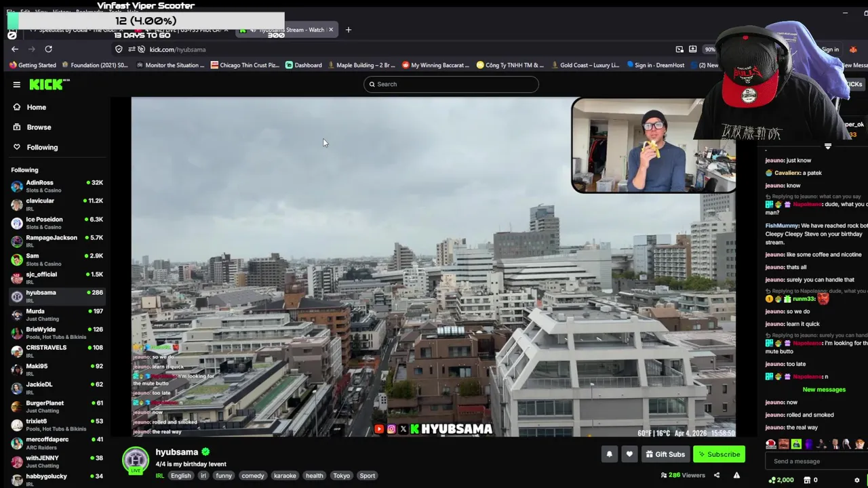Click the share stream icon
Image resolution: width=868 pixels, height=488 pixels.
tap(716, 475)
